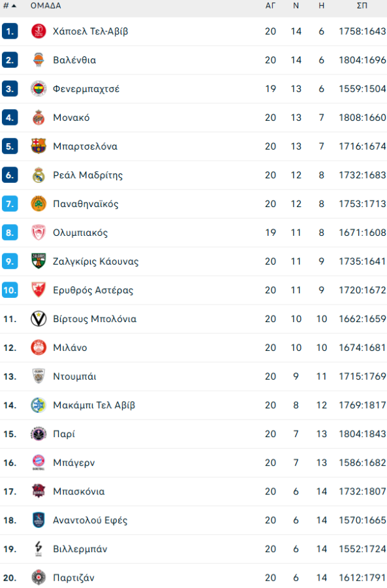387x588 pixels.
Task: Select the Virtus Bologna crest
Action: (37, 319)
